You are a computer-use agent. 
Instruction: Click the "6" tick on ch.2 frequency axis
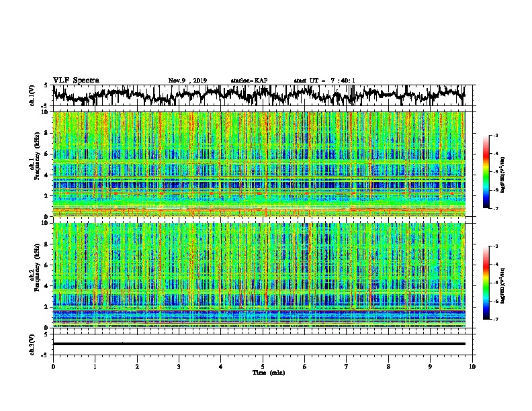point(47,265)
